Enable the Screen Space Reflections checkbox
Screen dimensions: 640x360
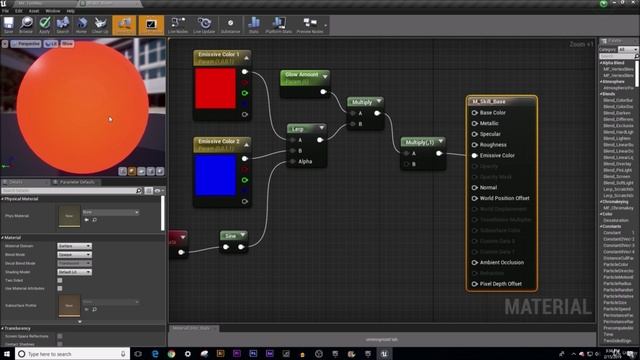pos(60,336)
